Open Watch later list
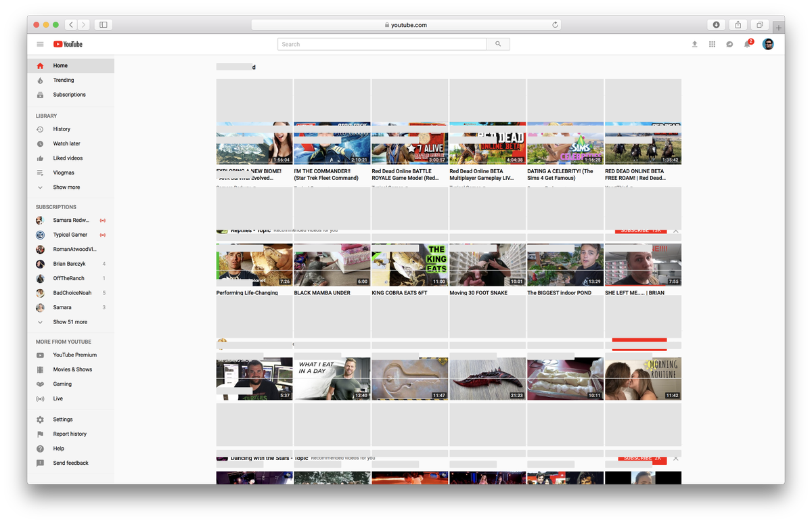Screen dimensions: 812x523 point(70,143)
